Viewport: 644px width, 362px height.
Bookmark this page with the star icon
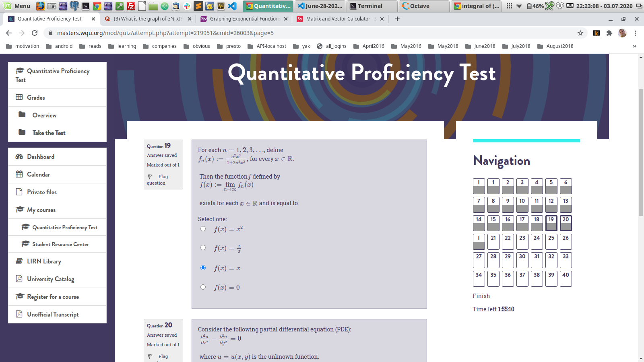coord(580,33)
